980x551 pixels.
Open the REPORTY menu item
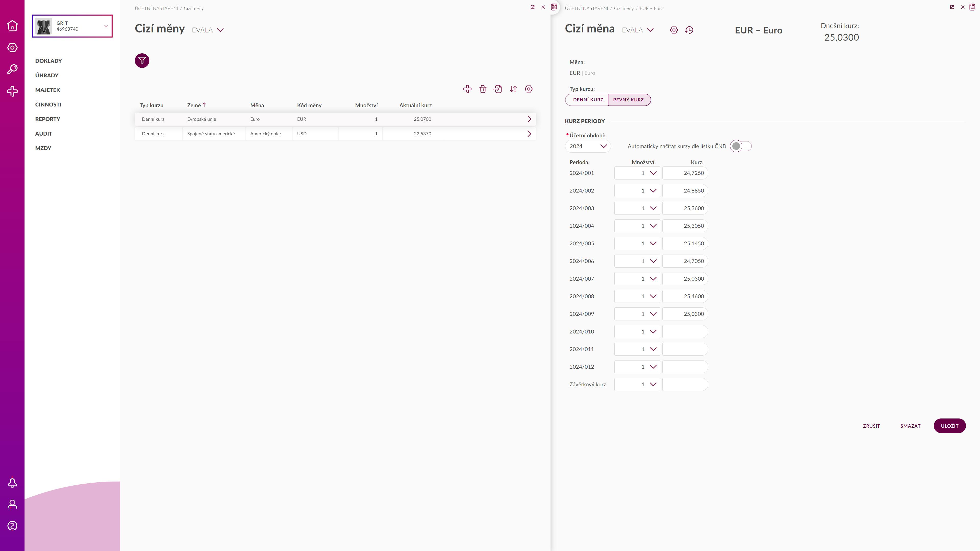click(47, 119)
